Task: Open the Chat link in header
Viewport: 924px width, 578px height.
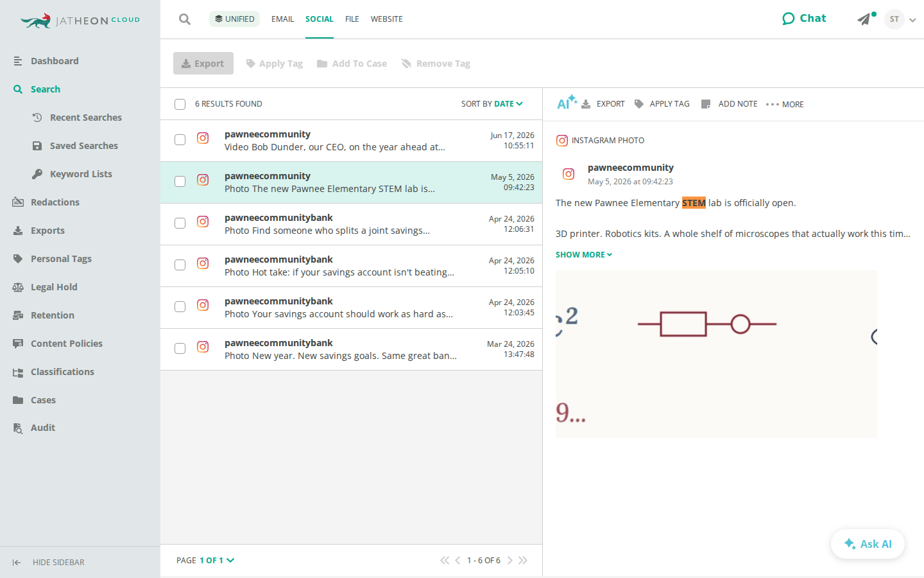Action: (x=804, y=19)
